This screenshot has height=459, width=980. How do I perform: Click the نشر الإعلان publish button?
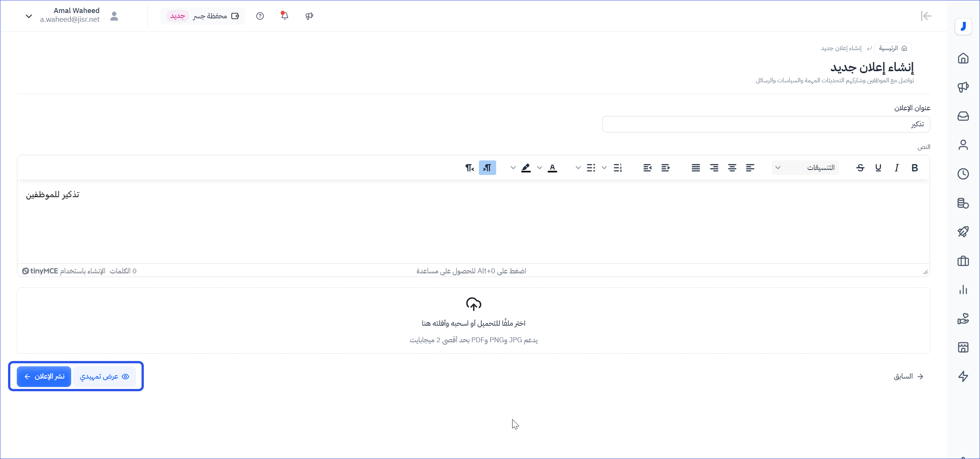44,376
